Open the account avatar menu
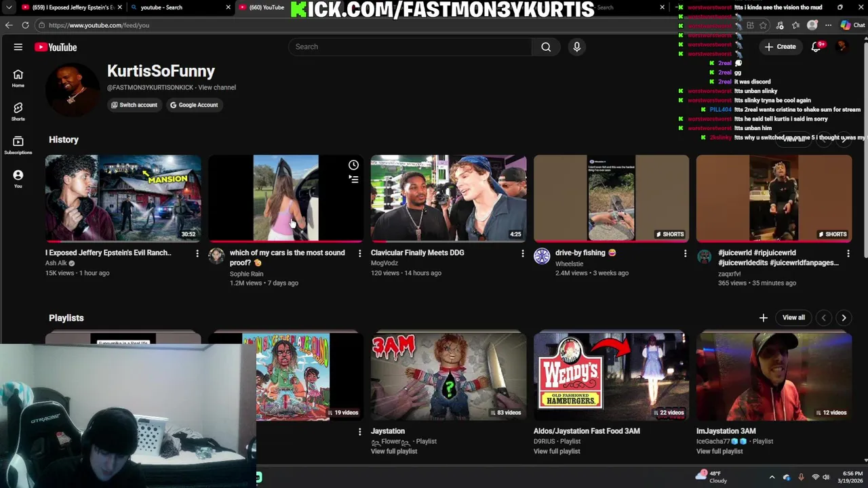This screenshot has width=868, height=488. coord(842,47)
